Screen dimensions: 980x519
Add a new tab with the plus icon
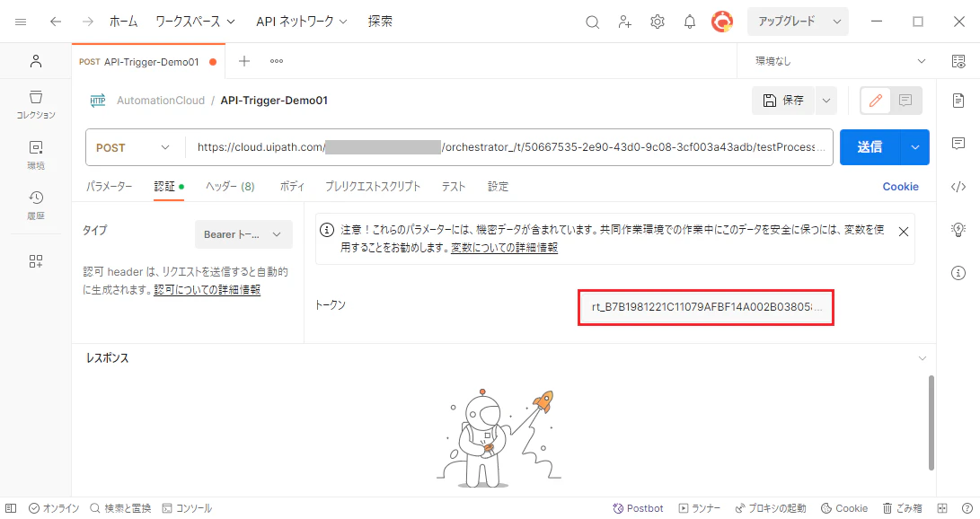(244, 61)
